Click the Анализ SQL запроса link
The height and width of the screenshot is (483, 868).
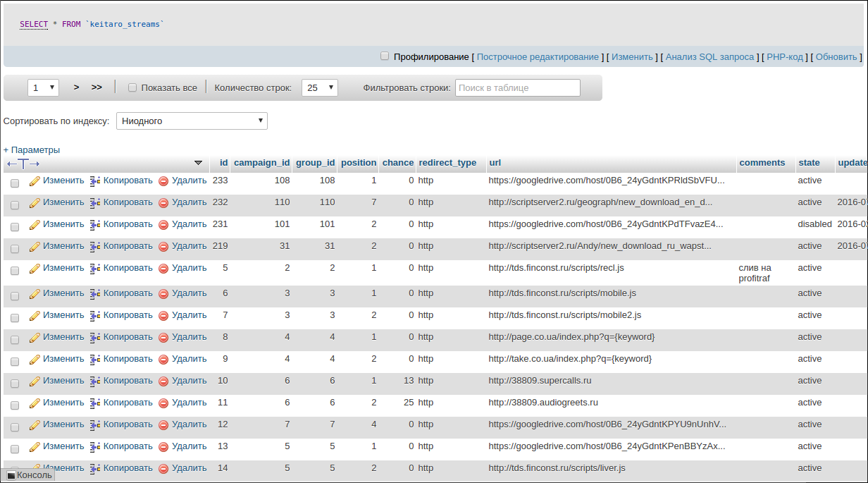pos(709,56)
